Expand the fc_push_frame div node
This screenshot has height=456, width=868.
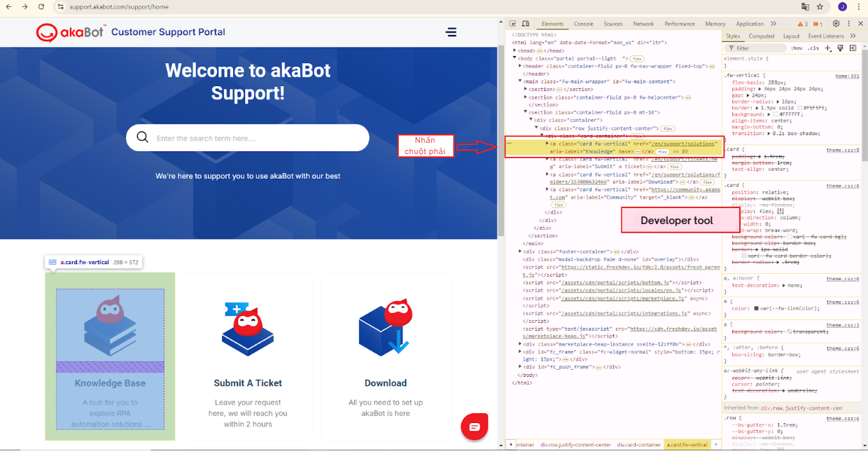[x=520, y=366]
